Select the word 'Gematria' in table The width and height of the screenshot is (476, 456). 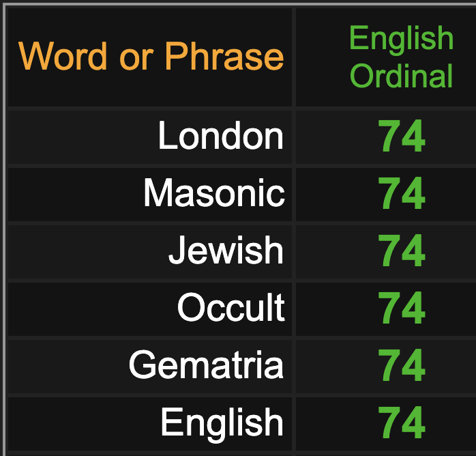tap(206, 365)
